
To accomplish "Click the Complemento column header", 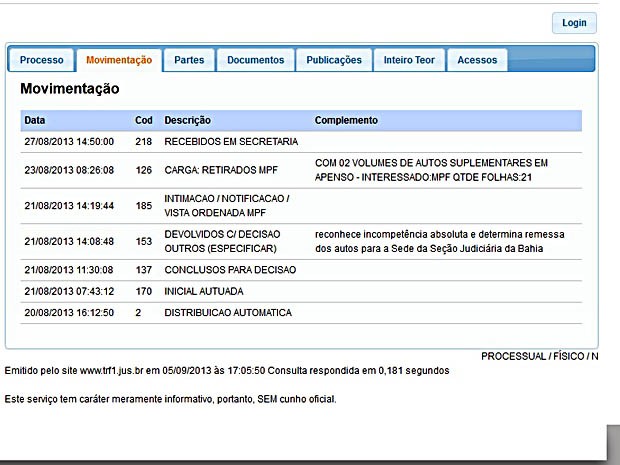I will pos(346,121).
